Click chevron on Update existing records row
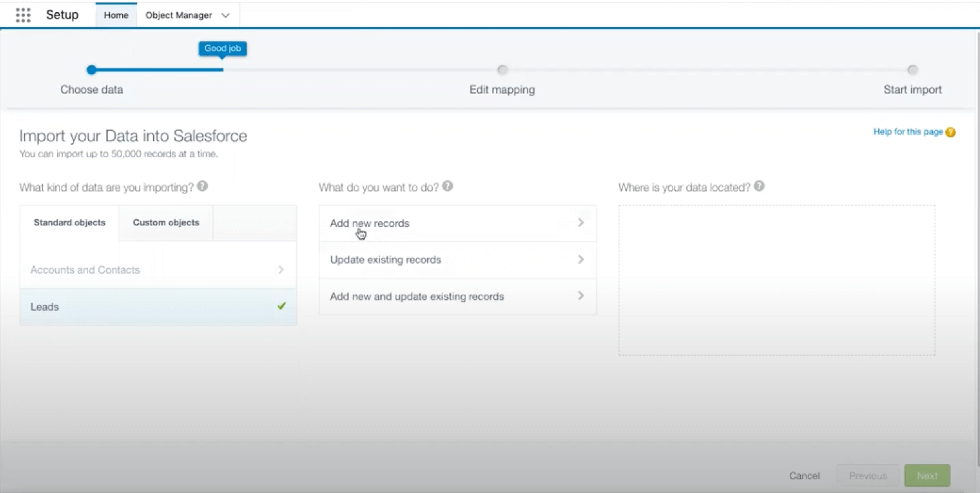Image resolution: width=980 pixels, height=493 pixels. (581, 259)
